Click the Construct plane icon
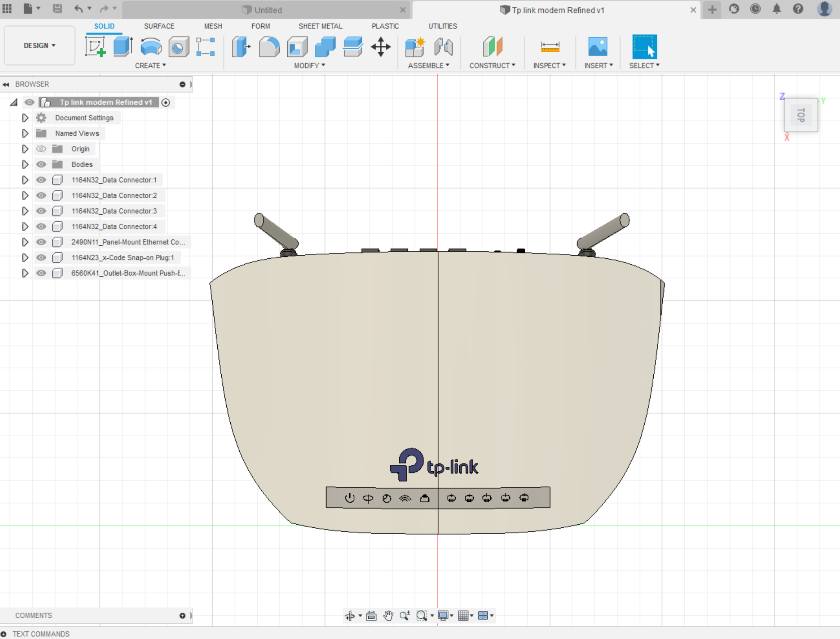Viewport: 840px width, 639px height. coord(492,47)
